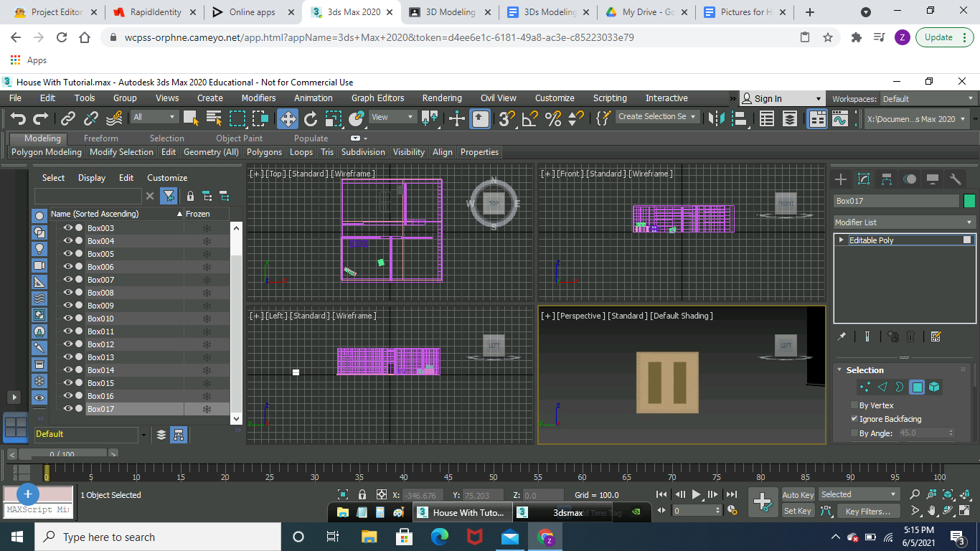980x551 pixels.
Task: Open the Hierarchy panel tab icon
Action: [x=887, y=179]
